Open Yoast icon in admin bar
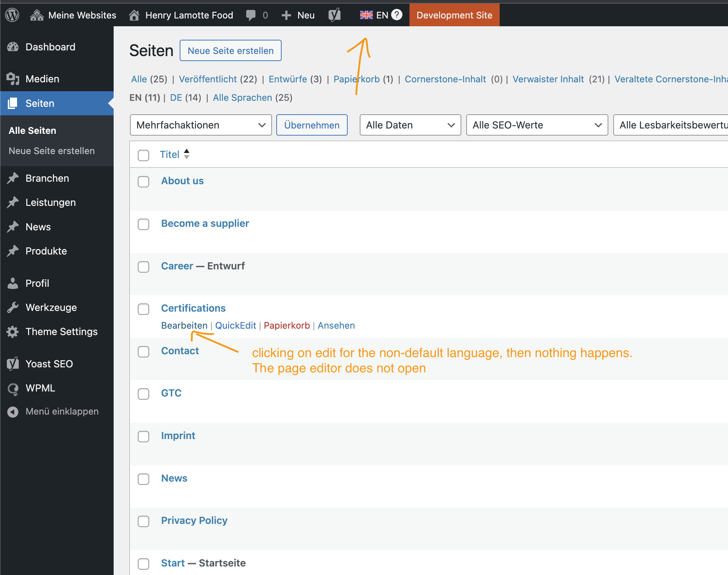Image resolution: width=728 pixels, height=575 pixels. click(334, 15)
